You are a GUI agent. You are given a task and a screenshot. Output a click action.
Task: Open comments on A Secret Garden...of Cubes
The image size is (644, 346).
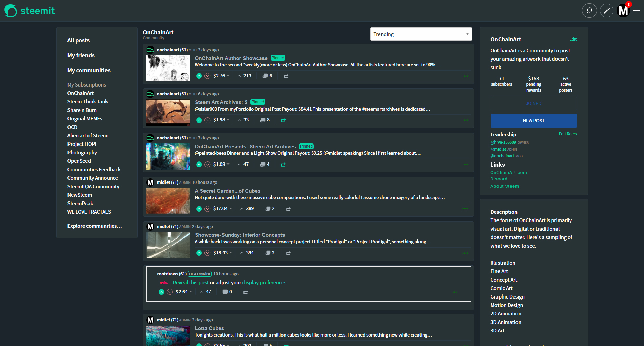click(270, 209)
